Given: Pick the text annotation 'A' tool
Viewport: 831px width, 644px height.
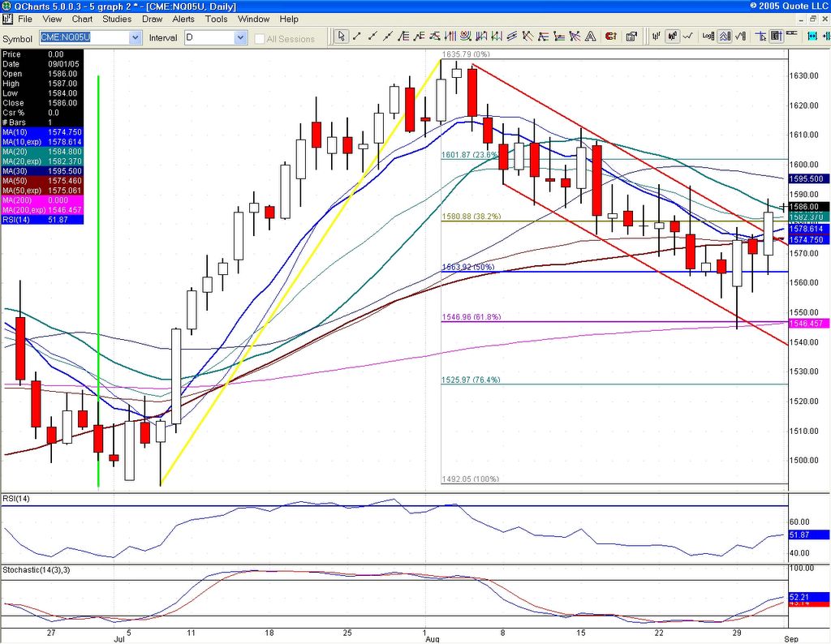Looking at the screenshot, I should point(591,36).
